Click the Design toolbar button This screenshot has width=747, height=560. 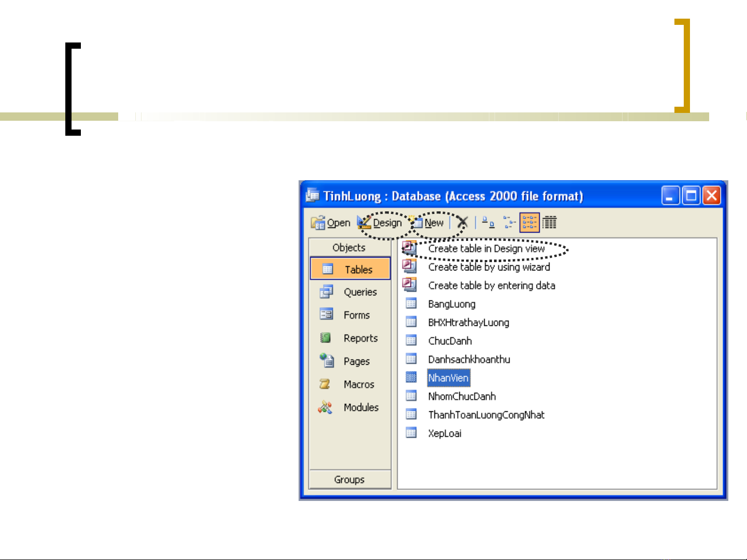pyautogui.click(x=380, y=223)
